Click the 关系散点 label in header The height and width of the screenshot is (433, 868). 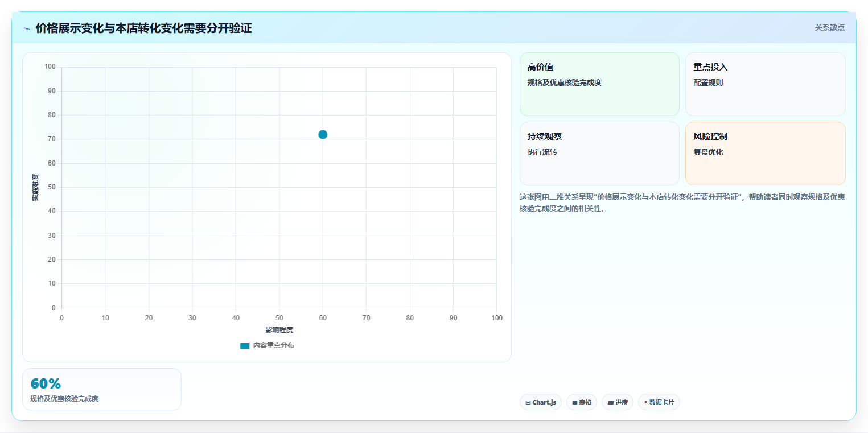click(829, 27)
